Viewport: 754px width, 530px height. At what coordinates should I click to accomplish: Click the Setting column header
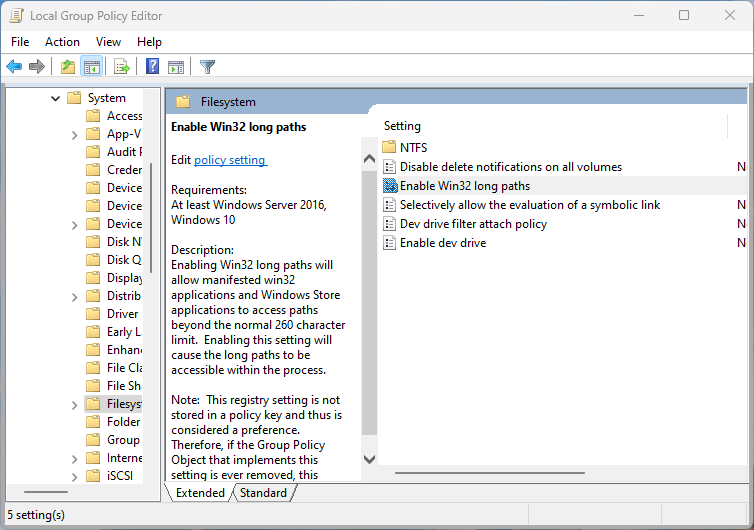pyautogui.click(x=403, y=126)
